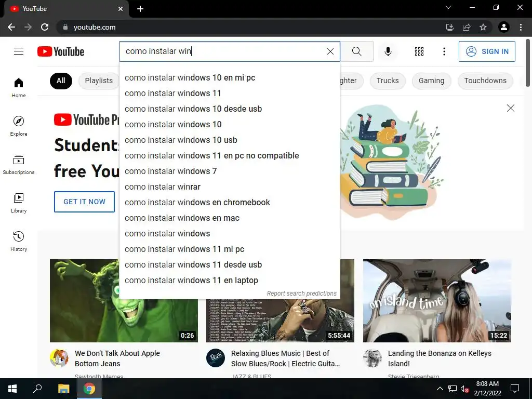This screenshot has width=532, height=399.
Task: Click GET IT NOW button
Action: click(85, 202)
